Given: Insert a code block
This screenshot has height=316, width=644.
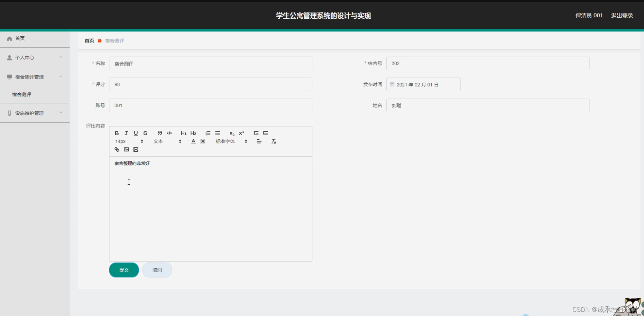Looking at the screenshot, I should [x=169, y=133].
